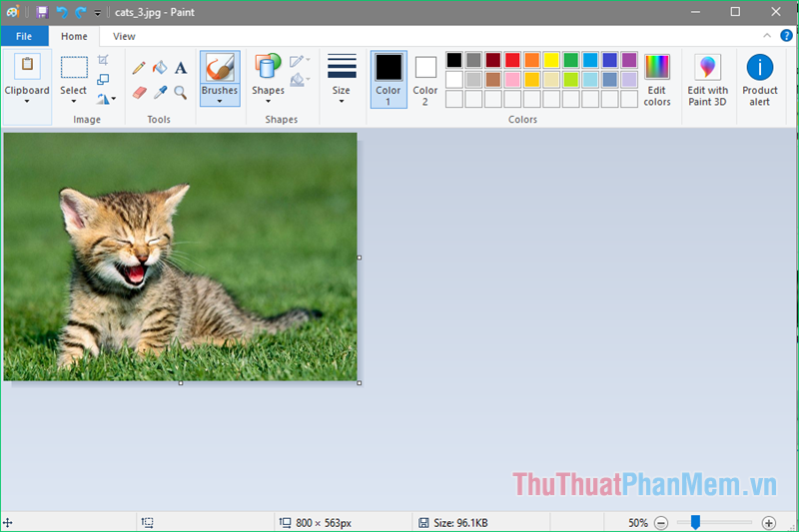Click the zoom in plus button

[768, 523]
